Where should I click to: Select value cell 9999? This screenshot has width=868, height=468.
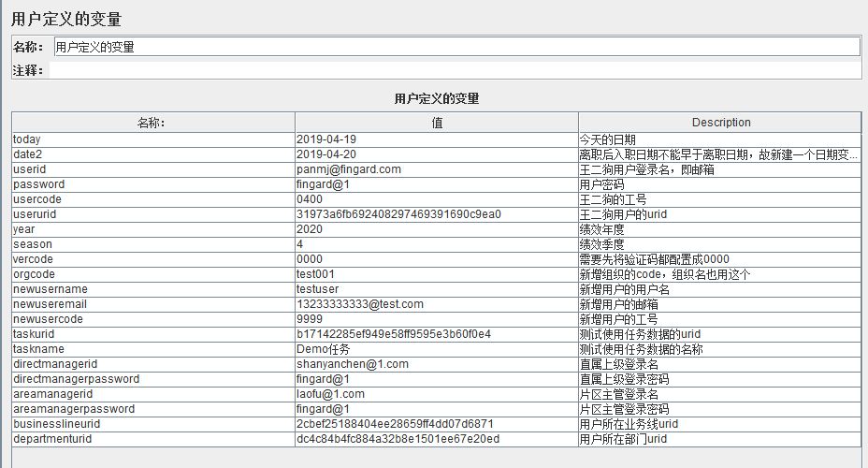tap(437, 319)
